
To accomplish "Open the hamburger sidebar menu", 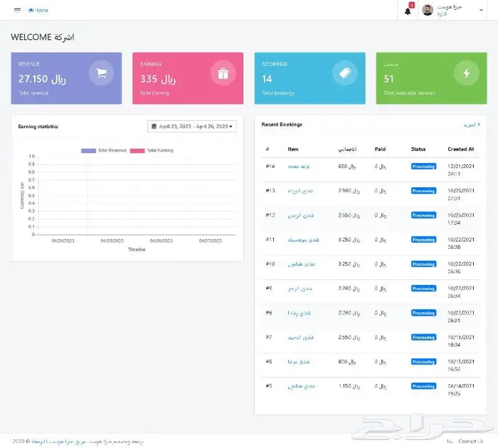I will pos(17,10).
